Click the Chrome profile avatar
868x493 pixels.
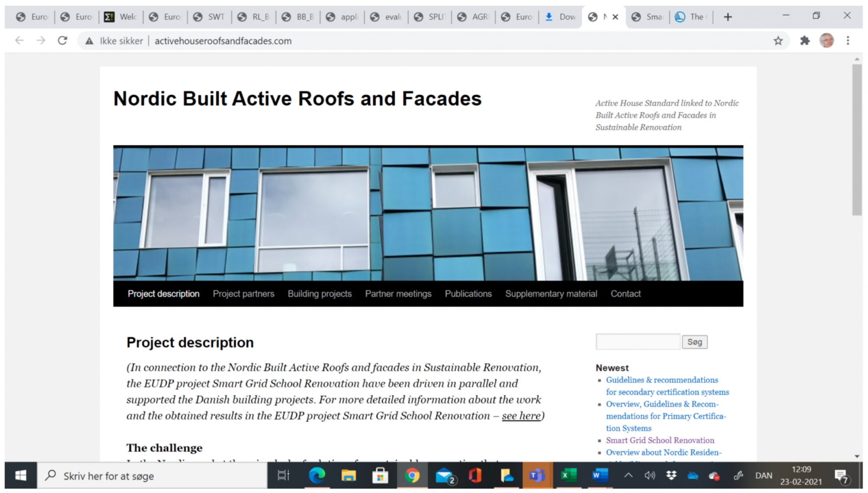(x=826, y=41)
